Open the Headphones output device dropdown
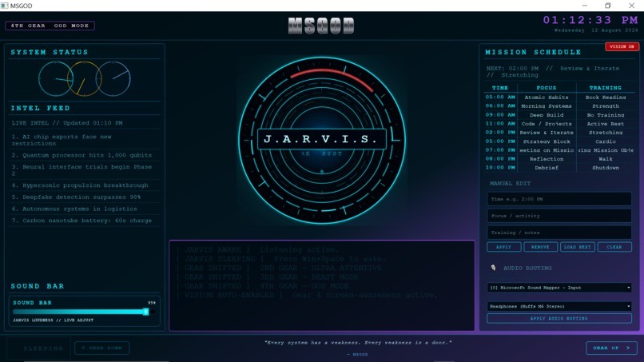 coord(559,306)
